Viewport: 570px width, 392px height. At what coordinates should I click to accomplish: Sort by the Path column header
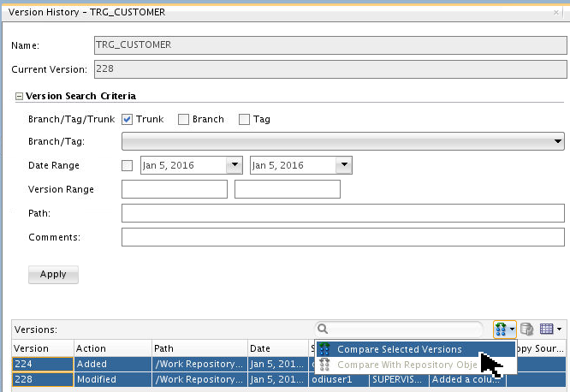(199, 348)
